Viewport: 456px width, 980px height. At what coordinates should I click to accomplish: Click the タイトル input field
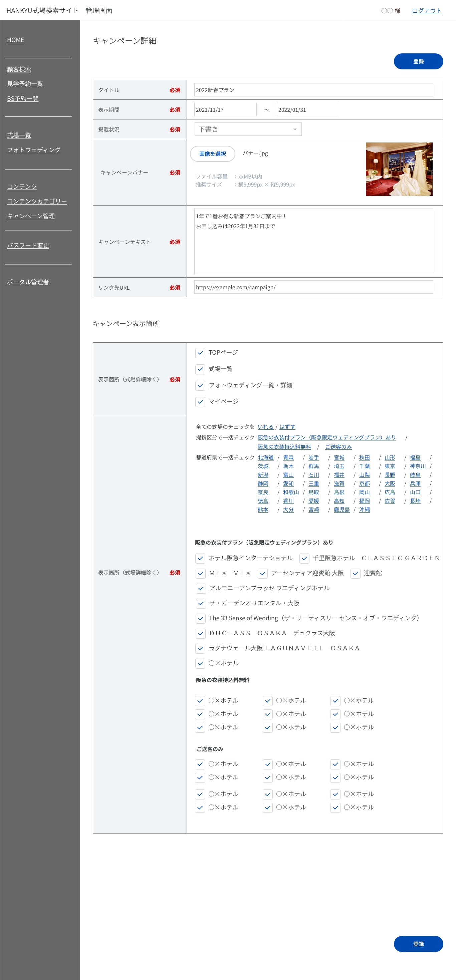[313, 90]
